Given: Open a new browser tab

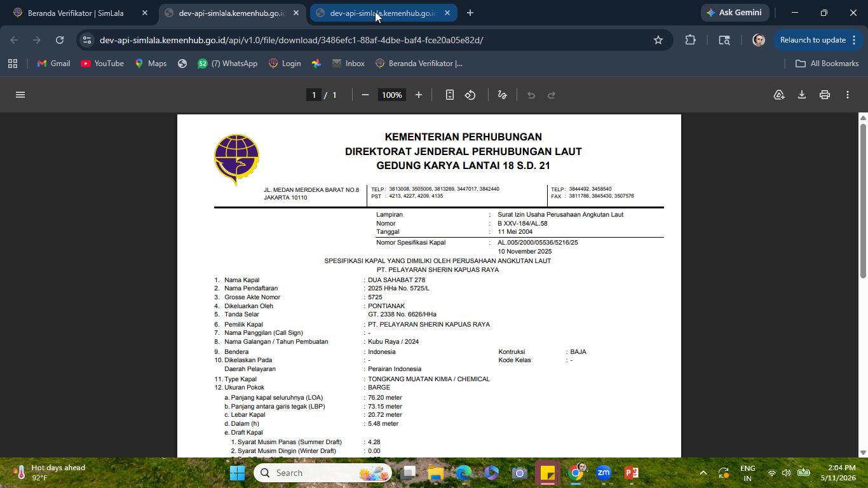Looking at the screenshot, I should (x=470, y=13).
